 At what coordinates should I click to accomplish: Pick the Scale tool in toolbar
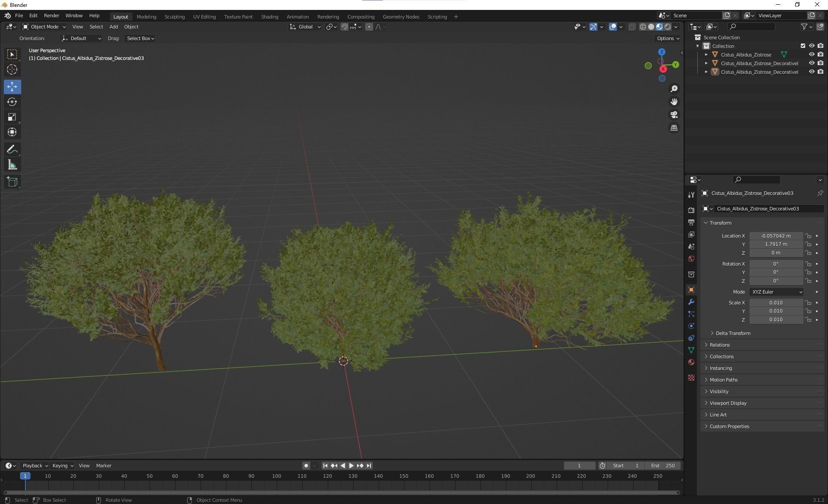coord(12,117)
